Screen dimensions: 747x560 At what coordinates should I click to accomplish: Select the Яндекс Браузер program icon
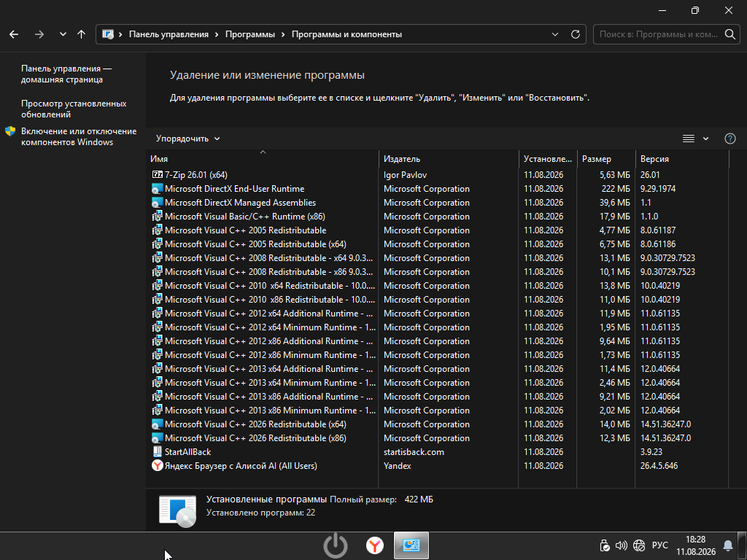click(158, 465)
